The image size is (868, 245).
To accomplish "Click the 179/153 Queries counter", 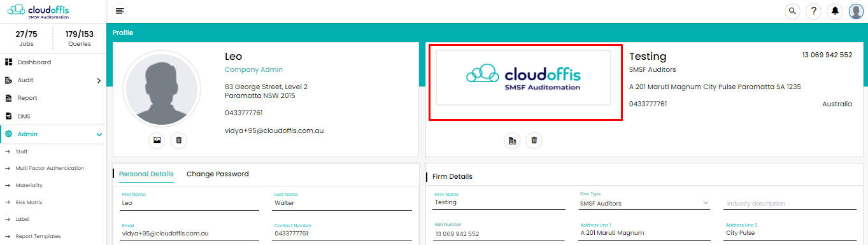I will (x=80, y=38).
